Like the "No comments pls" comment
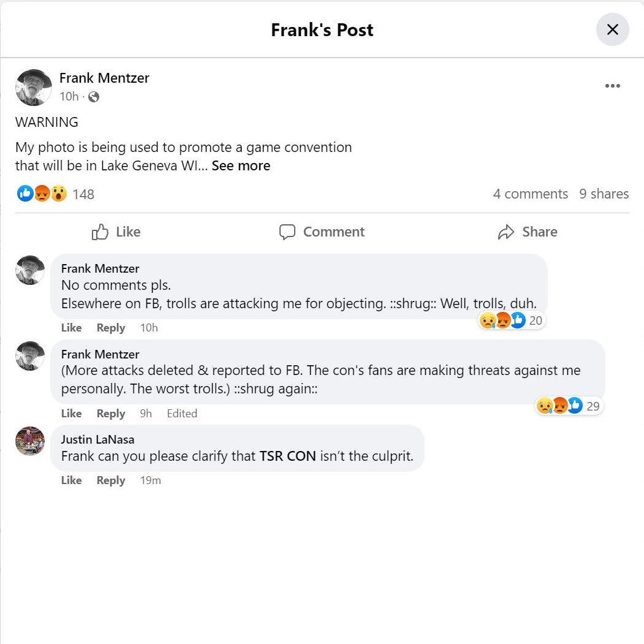 [x=71, y=328]
